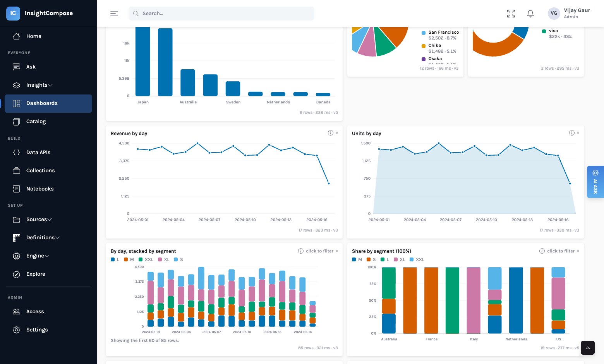Open the AI ASK side tab
The image size is (604, 364).
point(595,182)
